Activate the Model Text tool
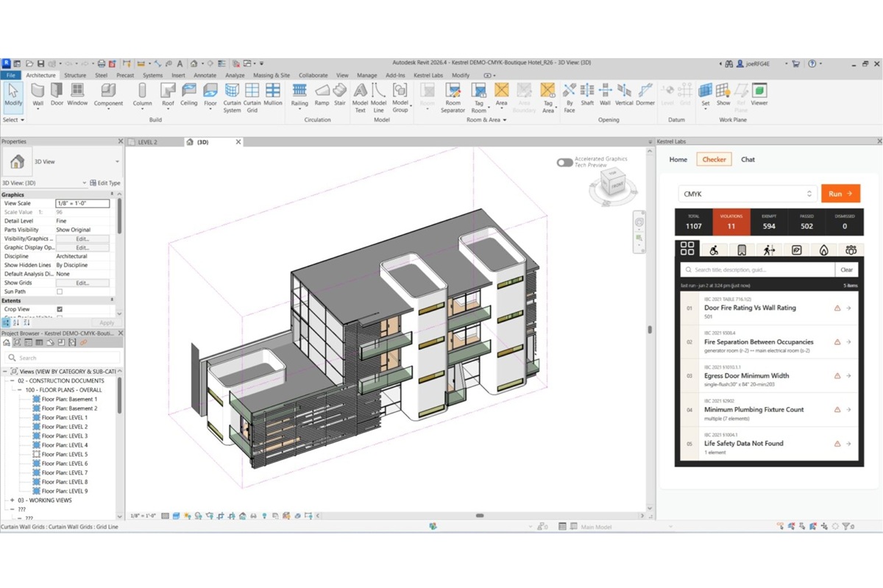 [360, 97]
